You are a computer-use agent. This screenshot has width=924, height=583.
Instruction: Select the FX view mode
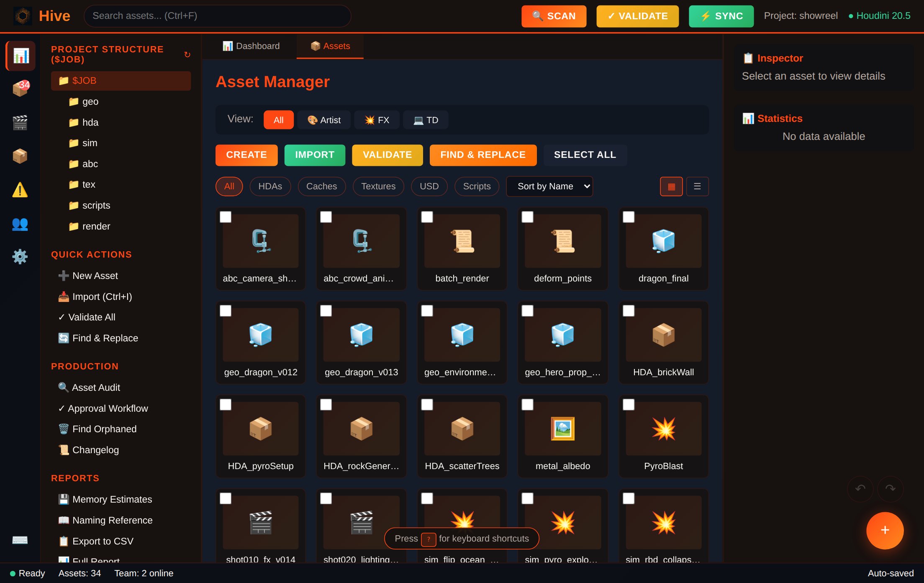[377, 120]
